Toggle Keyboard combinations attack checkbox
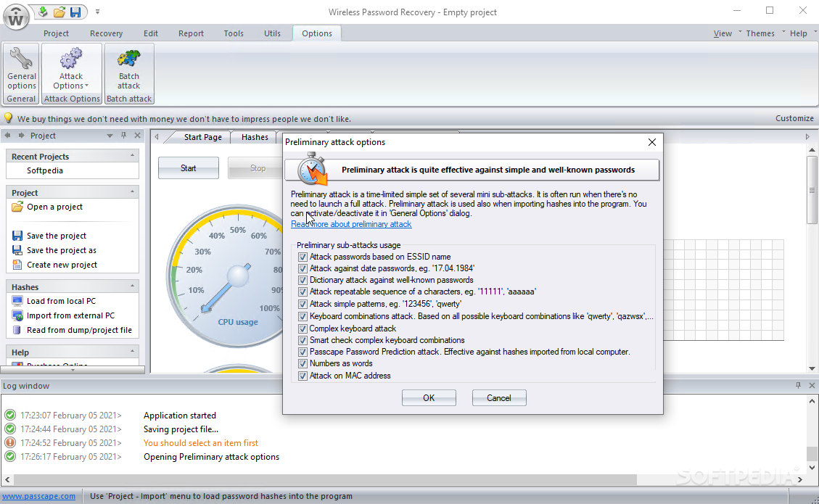This screenshot has width=819, height=504. (x=303, y=316)
